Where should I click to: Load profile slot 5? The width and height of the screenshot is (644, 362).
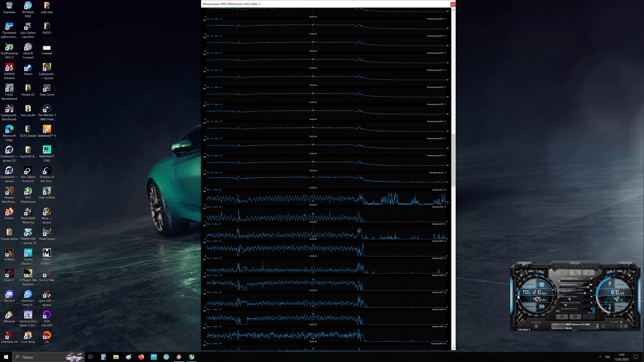pyautogui.click(x=621, y=326)
